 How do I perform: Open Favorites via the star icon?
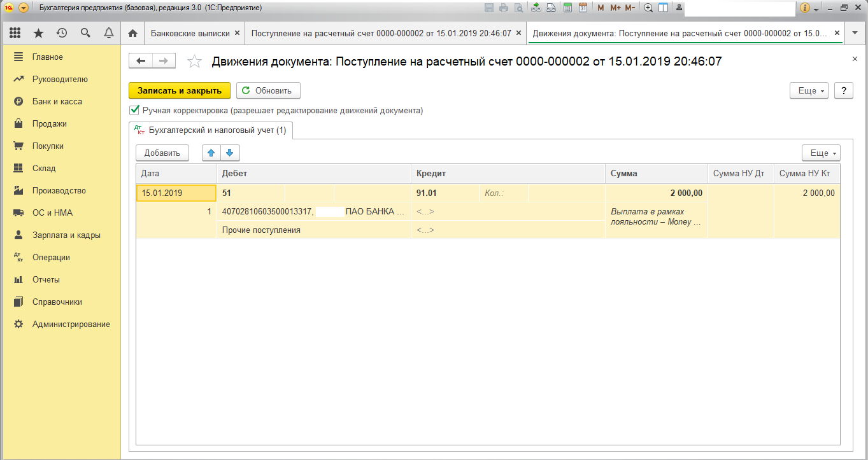click(38, 33)
